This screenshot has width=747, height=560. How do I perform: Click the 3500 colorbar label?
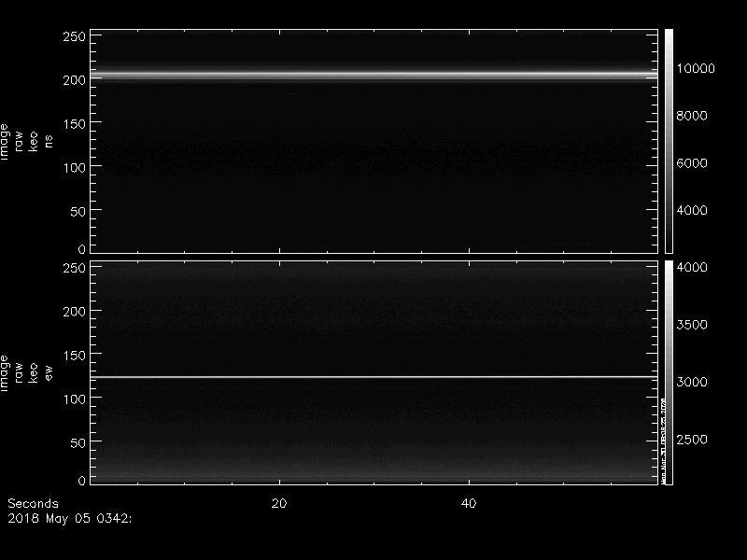click(692, 325)
